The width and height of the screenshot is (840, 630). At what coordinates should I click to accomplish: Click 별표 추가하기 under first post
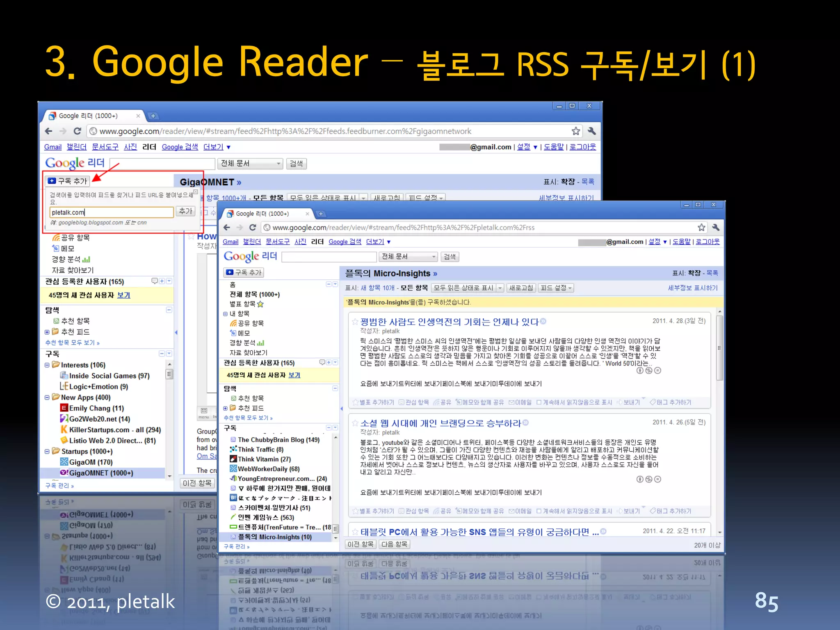373,402
